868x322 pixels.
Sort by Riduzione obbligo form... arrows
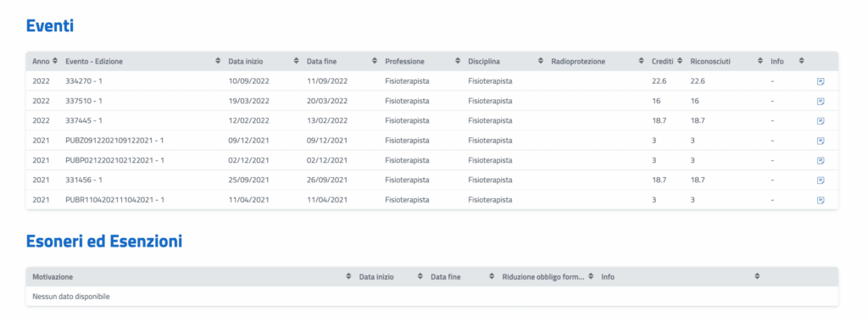coord(591,276)
